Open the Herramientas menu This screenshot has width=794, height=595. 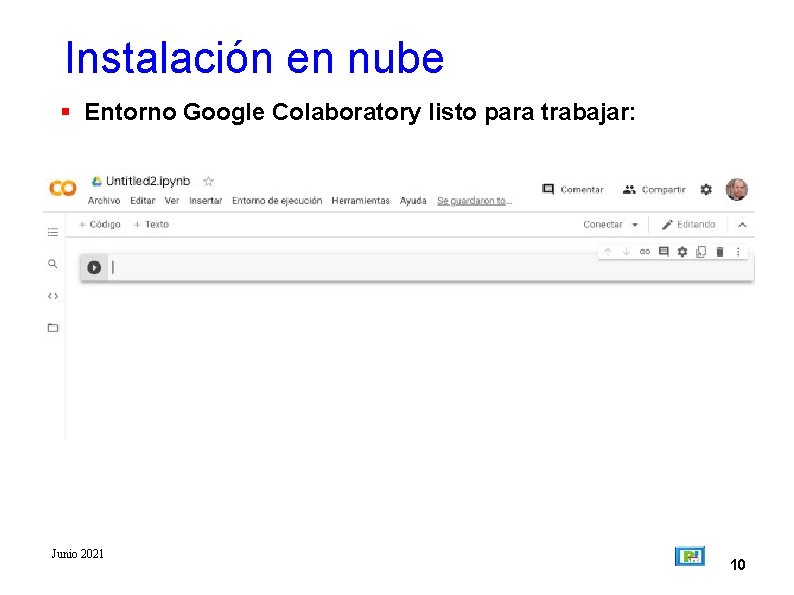[x=361, y=201]
